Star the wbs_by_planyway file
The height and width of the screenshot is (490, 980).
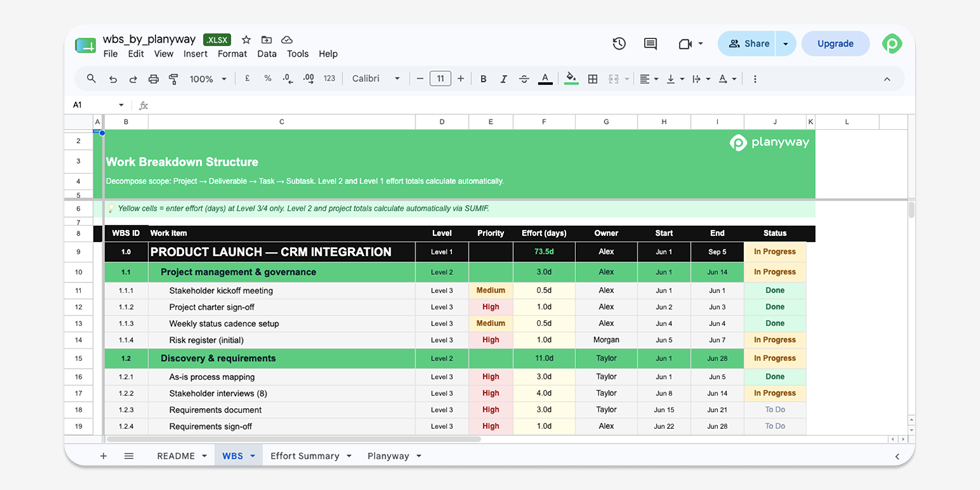pyautogui.click(x=246, y=40)
